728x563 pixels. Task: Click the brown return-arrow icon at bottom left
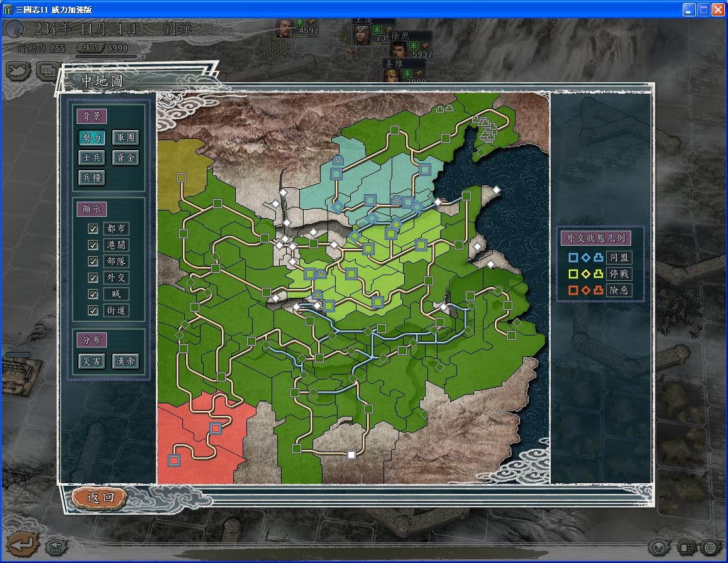tap(22, 544)
